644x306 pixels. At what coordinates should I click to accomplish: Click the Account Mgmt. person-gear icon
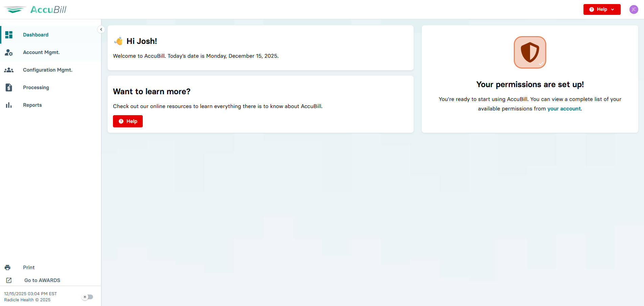(9, 52)
